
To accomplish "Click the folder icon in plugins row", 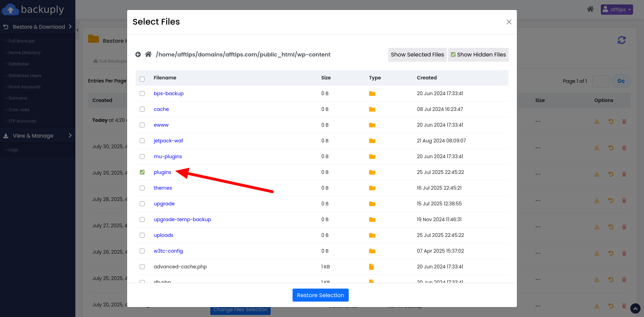I will 372,172.
